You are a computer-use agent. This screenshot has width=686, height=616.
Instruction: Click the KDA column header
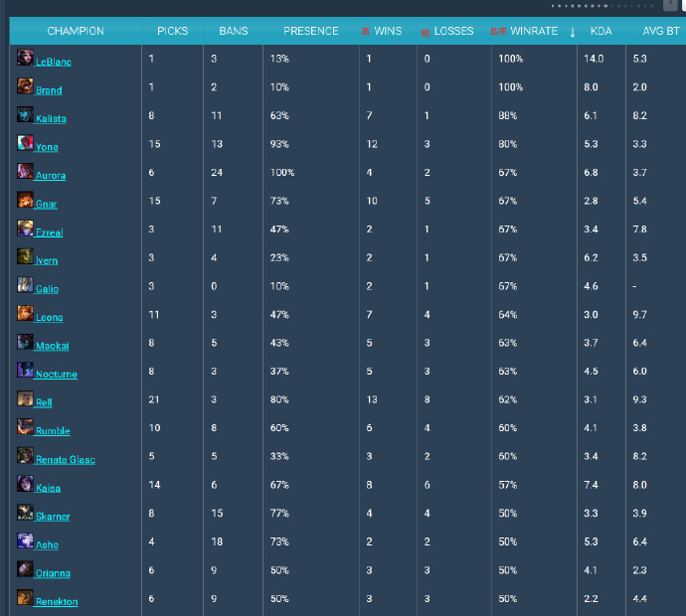(x=600, y=31)
